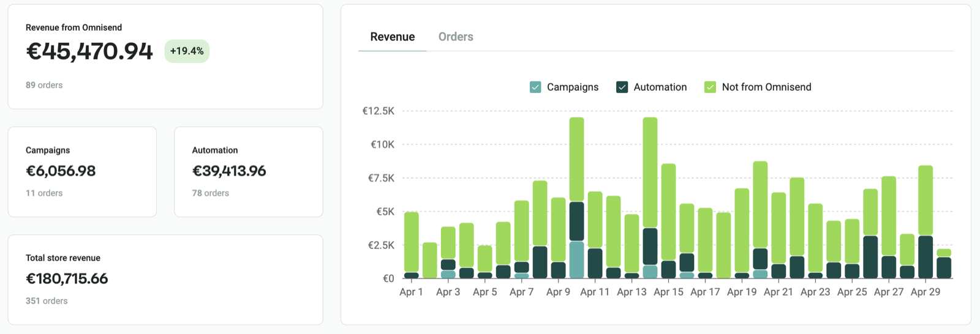Click the Apr 29 bar in chart
Screen dimensions: 980x334
[925, 222]
